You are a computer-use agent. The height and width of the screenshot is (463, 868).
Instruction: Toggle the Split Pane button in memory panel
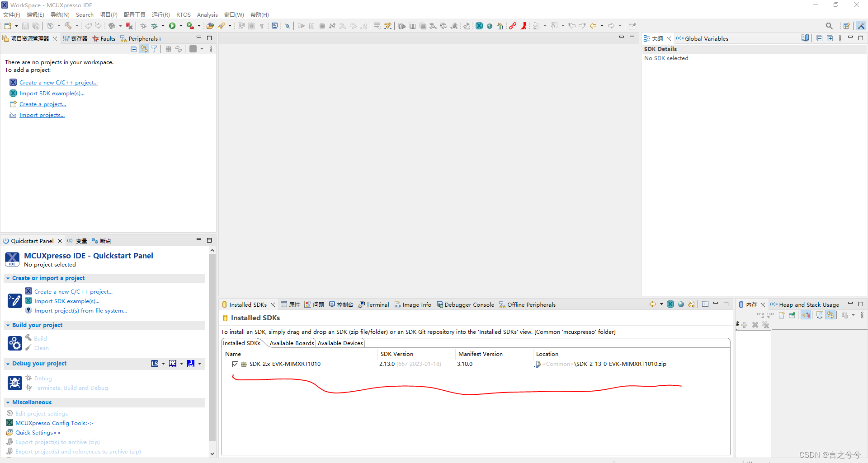[x=820, y=315]
